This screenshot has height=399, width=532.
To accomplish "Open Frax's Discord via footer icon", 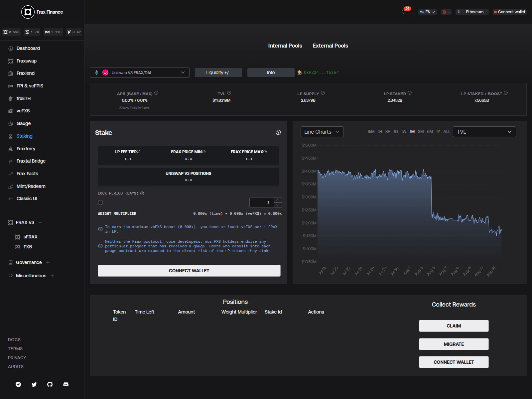I will pyautogui.click(x=66, y=384).
